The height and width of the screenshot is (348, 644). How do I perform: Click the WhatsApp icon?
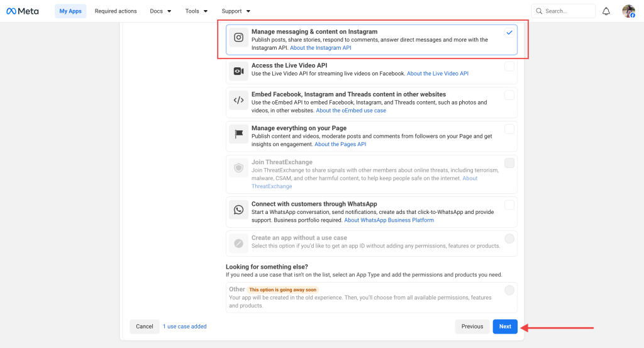pos(238,210)
